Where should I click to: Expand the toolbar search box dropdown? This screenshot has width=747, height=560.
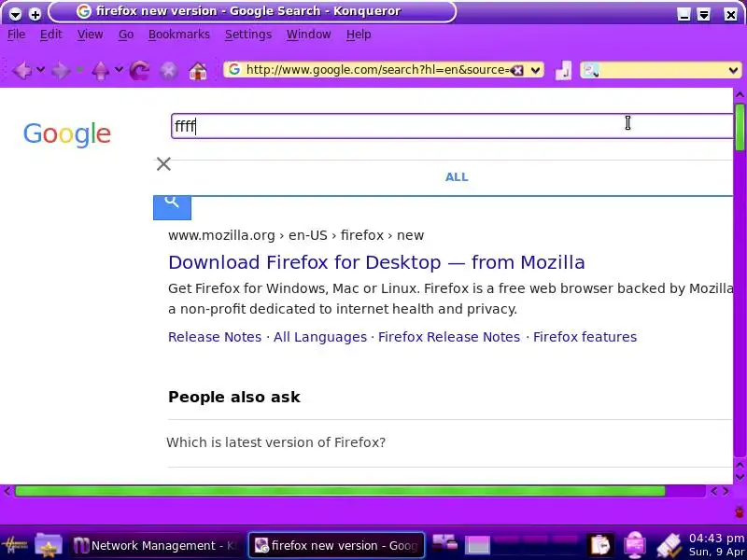733,71
